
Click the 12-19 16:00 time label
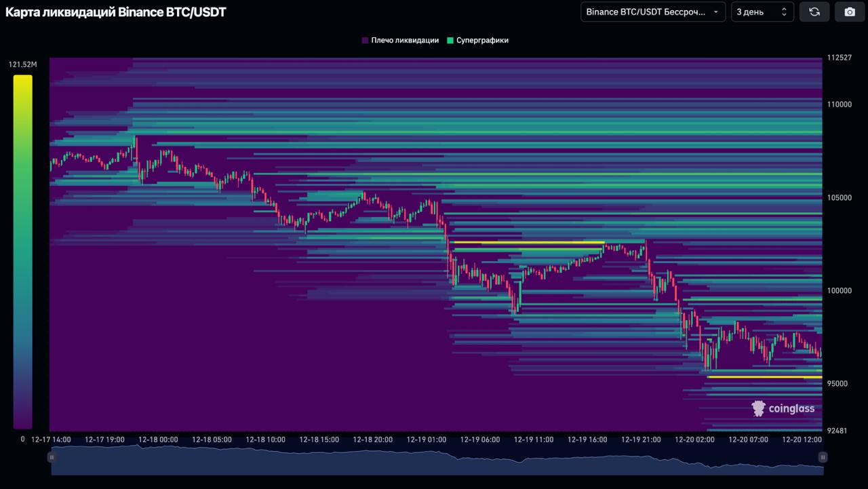point(587,439)
